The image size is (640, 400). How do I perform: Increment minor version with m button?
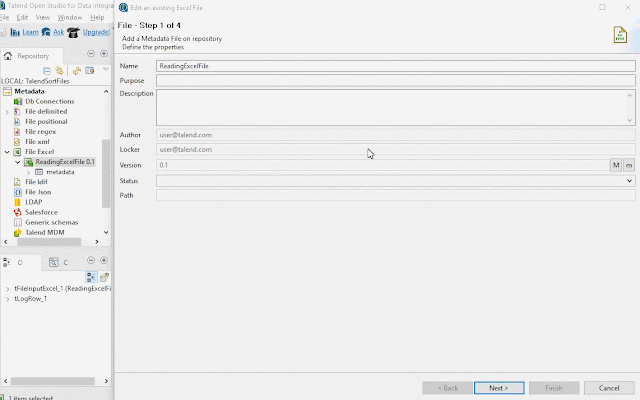pos(629,165)
